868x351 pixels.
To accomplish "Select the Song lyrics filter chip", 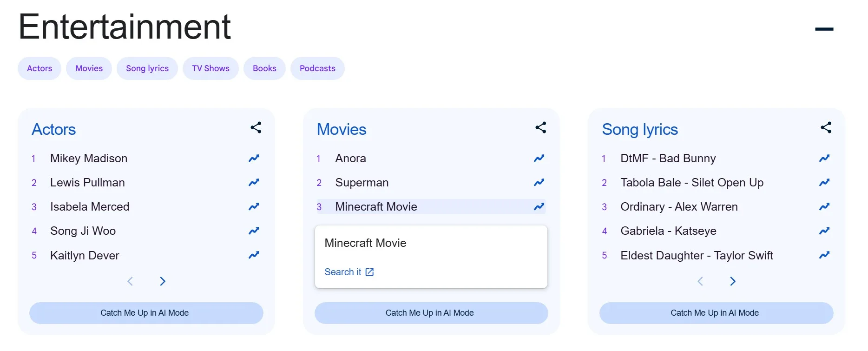I will coord(147,68).
